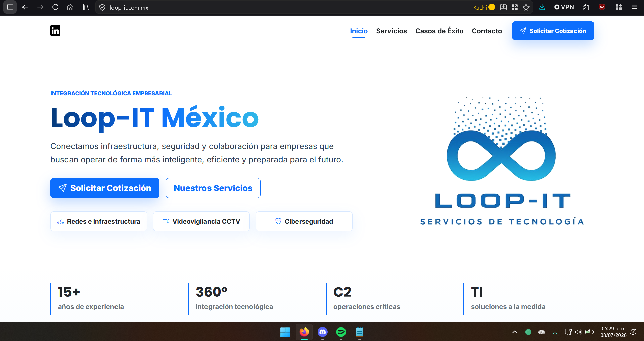644x341 pixels.
Task: Click the network tray icon
Action: click(x=568, y=332)
